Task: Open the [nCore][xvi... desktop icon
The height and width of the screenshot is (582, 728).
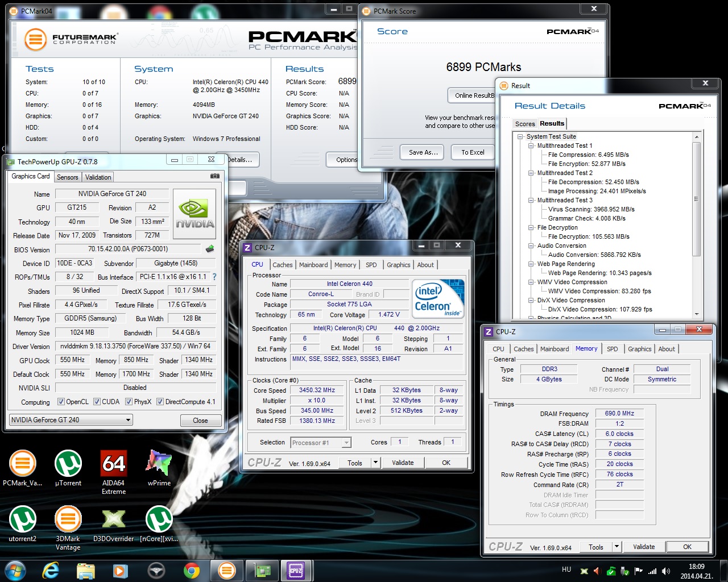Action: (159, 523)
